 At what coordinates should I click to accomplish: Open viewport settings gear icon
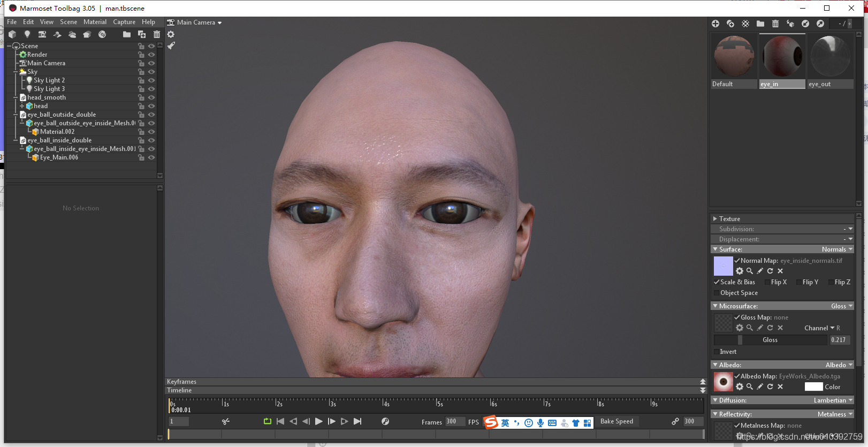coord(171,34)
